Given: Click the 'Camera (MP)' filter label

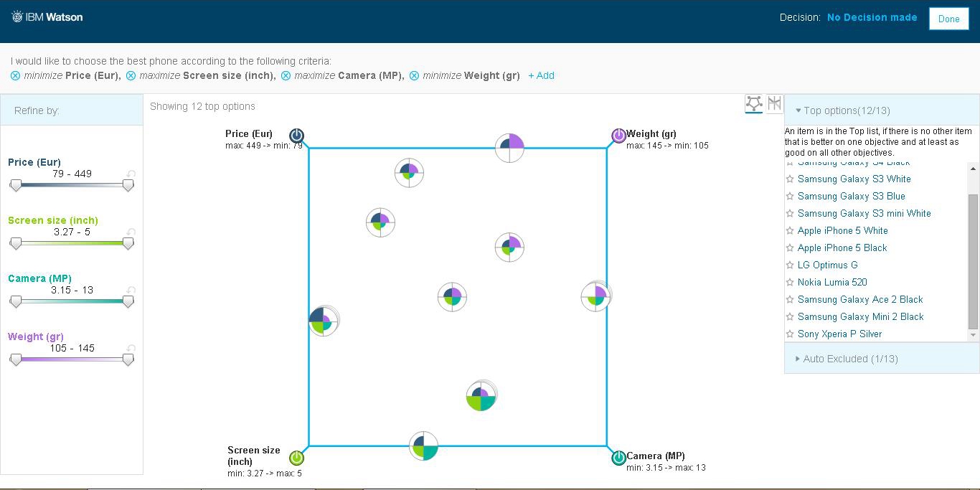Looking at the screenshot, I should click(40, 278).
